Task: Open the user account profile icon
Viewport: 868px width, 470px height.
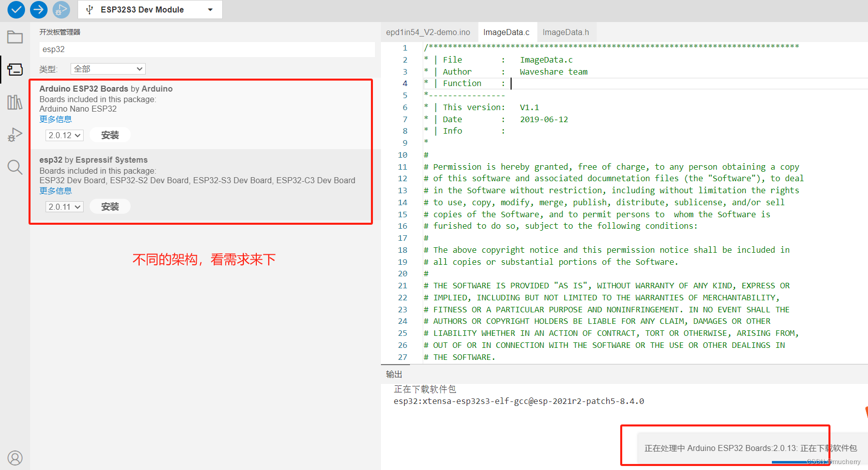Action: (15, 458)
